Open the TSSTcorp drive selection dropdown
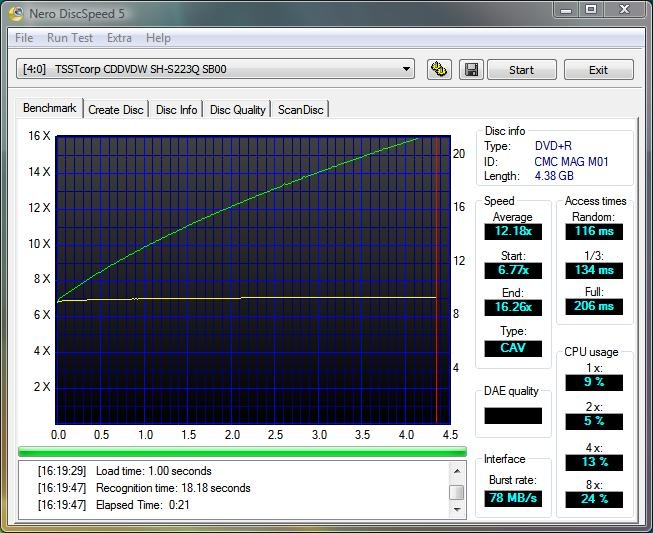This screenshot has width=653, height=533. [406, 70]
